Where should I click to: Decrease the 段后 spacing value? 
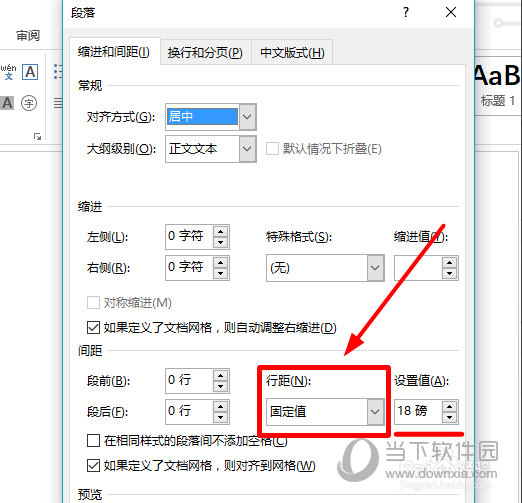click(221, 417)
